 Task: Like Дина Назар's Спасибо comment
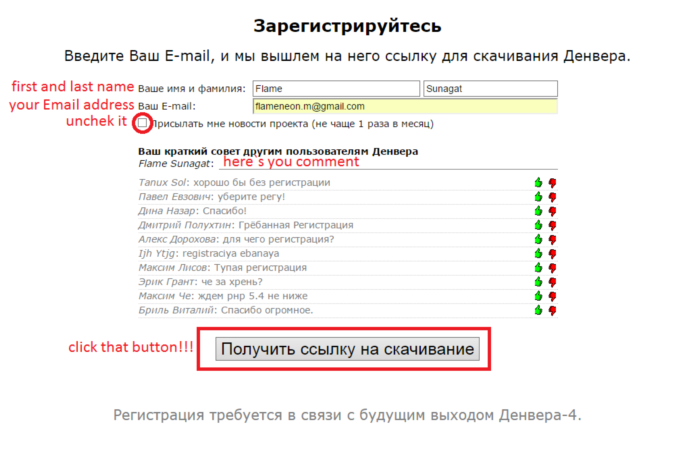pos(538,211)
